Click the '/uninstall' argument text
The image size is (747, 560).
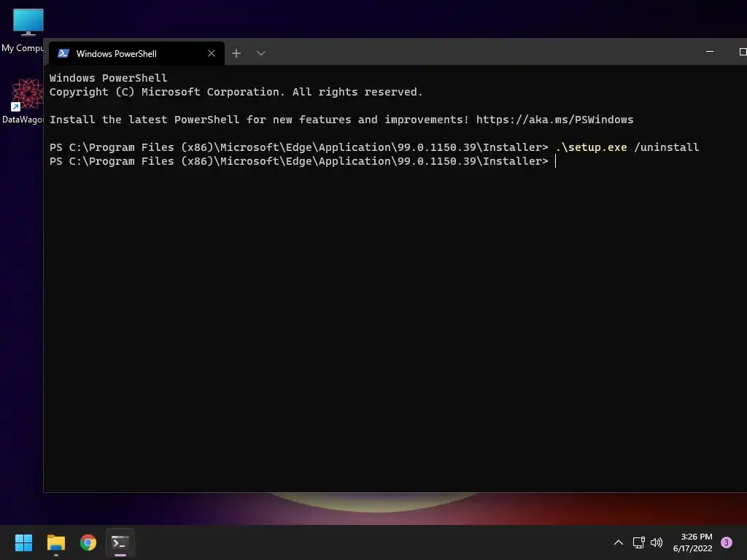[666, 147]
